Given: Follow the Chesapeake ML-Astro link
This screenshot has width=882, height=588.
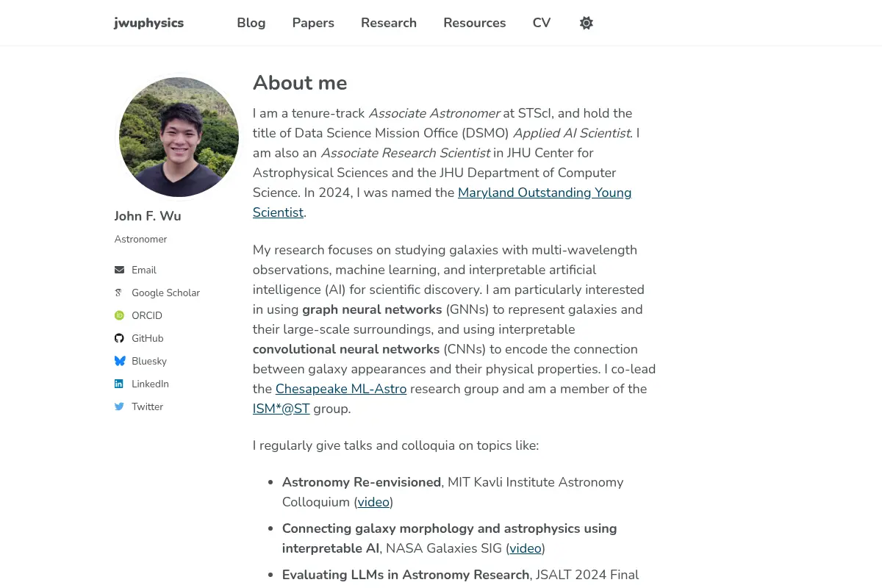Looking at the screenshot, I should pyautogui.click(x=341, y=389).
